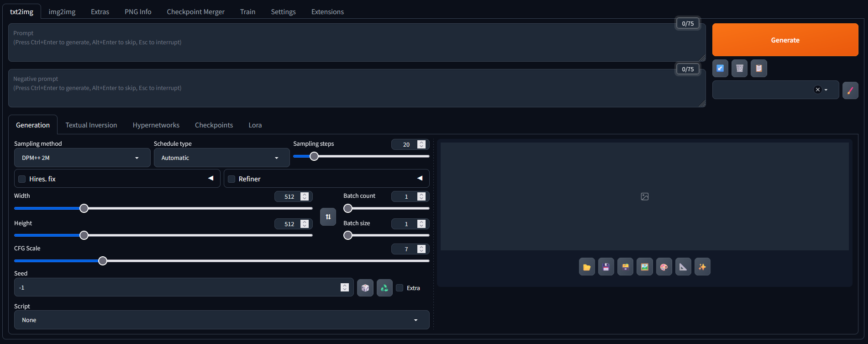Click the image placeholder icon in preview
Image resolution: width=868 pixels, height=344 pixels.
[645, 196]
